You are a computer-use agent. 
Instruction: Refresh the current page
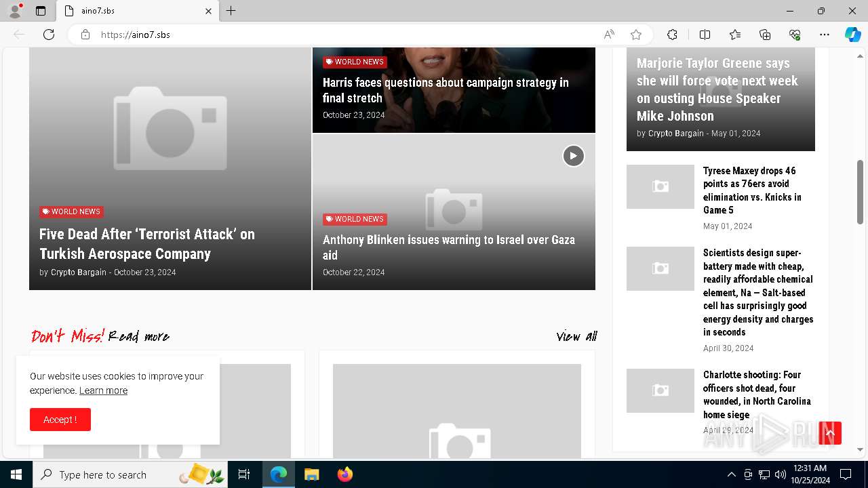click(49, 35)
